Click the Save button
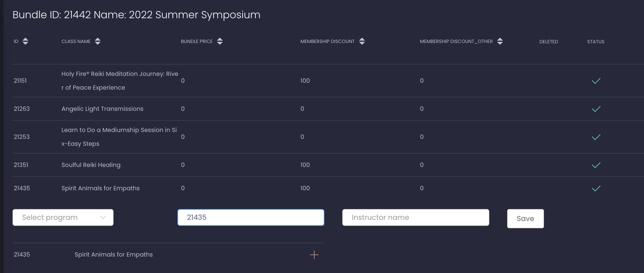The width and height of the screenshot is (644, 273). point(525,219)
